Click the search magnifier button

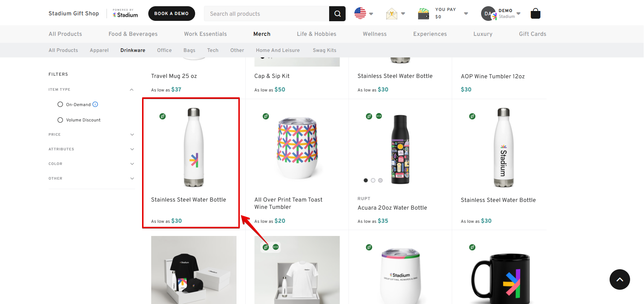337,14
